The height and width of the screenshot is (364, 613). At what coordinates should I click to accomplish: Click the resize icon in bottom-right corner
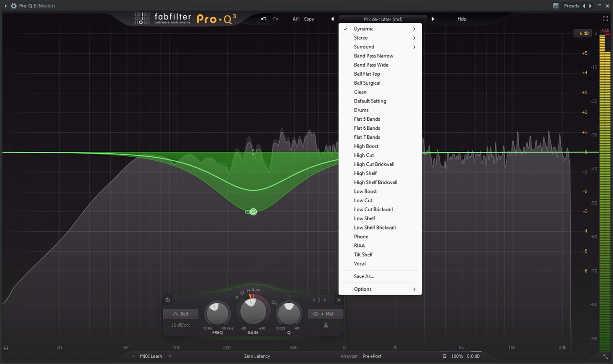click(606, 356)
